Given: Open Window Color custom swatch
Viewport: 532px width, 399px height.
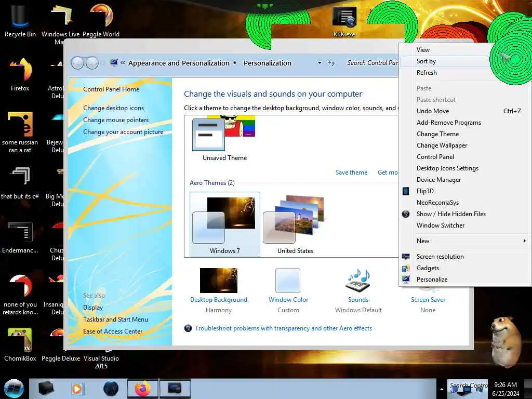Looking at the screenshot, I should tap(288, 290).
